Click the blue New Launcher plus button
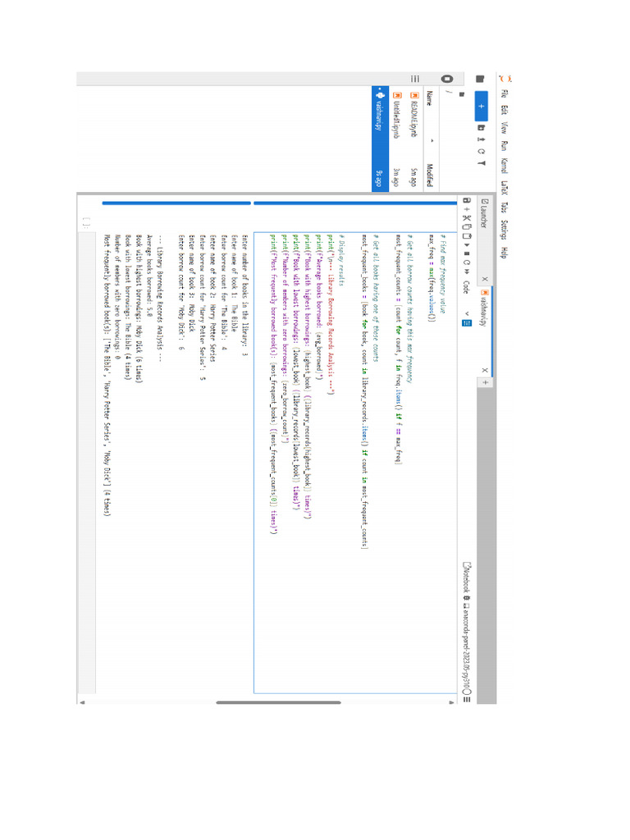The height and width of the screenshot is (840, 630). [x=481, y=106]
